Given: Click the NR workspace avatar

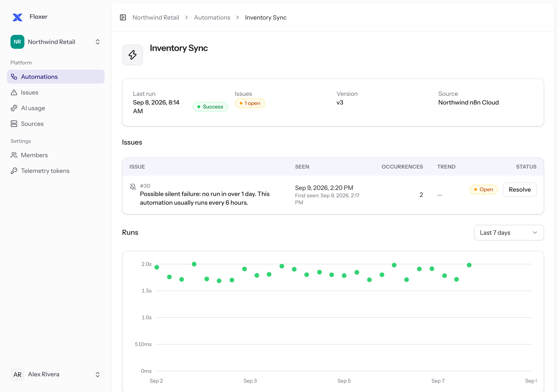Looking at the screenshot, I should point(17,42).
